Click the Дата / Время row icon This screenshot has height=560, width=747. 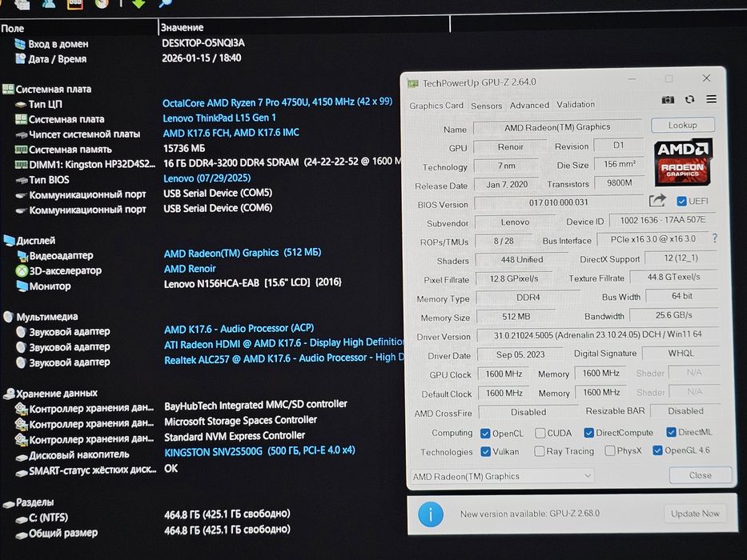(x=20, y=59)
